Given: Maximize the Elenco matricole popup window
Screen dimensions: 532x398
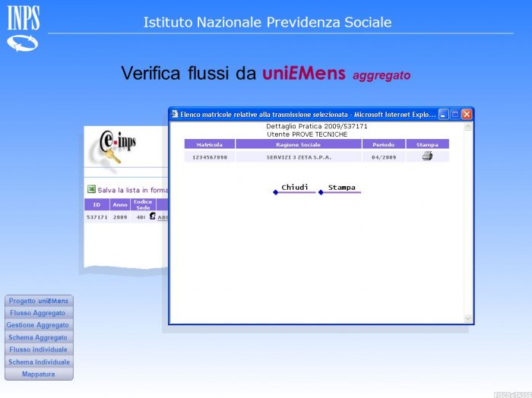Looking at the screenshot, I should (455, 114).
